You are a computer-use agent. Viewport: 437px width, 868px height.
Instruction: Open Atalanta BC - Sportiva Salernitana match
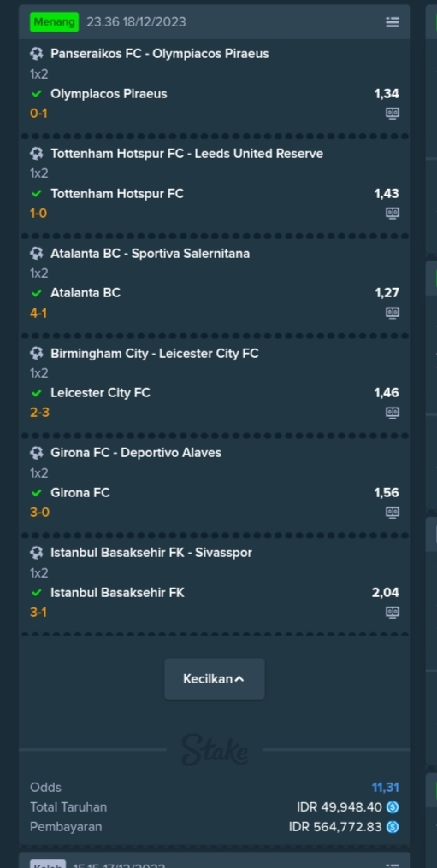151,254
